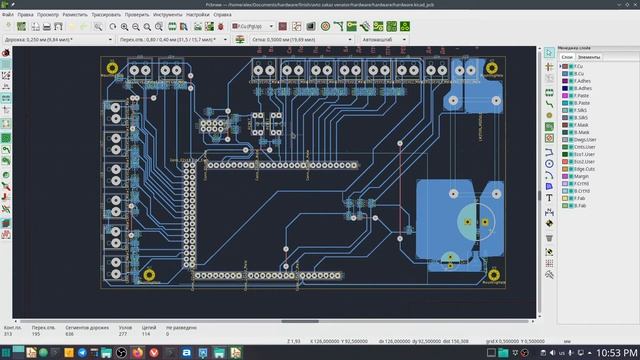Select the Margin layer name
The width and height of the screenshot is (640, 360).
(x=581, y=176)
